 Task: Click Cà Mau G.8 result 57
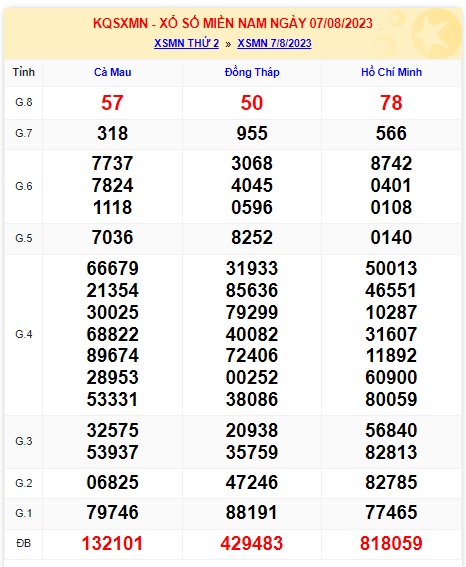click(112, 103)
